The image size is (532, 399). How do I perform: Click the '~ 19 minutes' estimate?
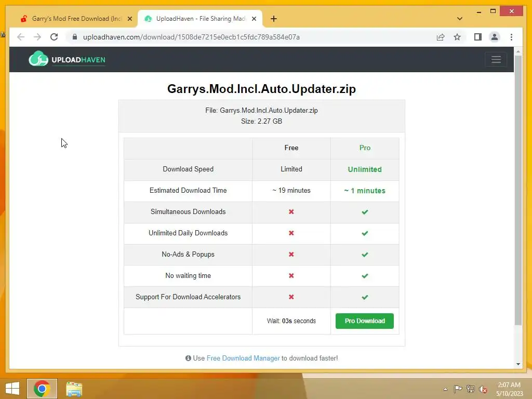pyautogui.click(x=291, y=191)
